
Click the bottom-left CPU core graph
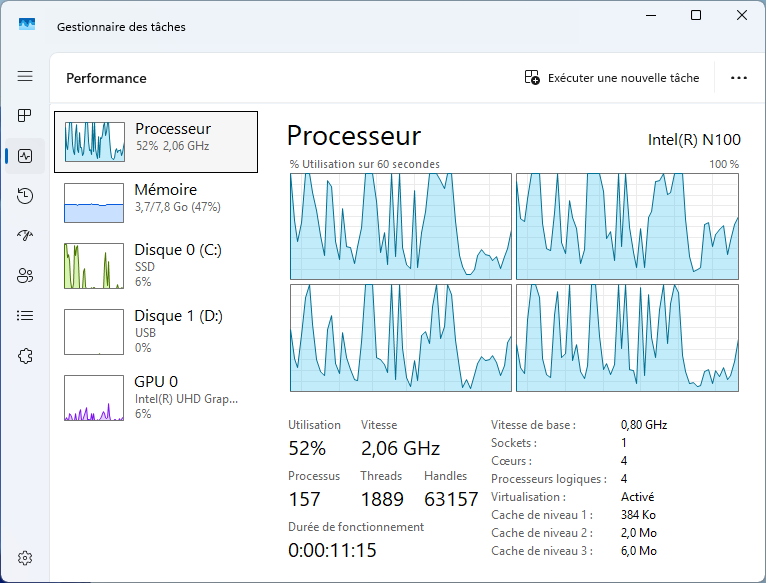[x=401, y=338]
